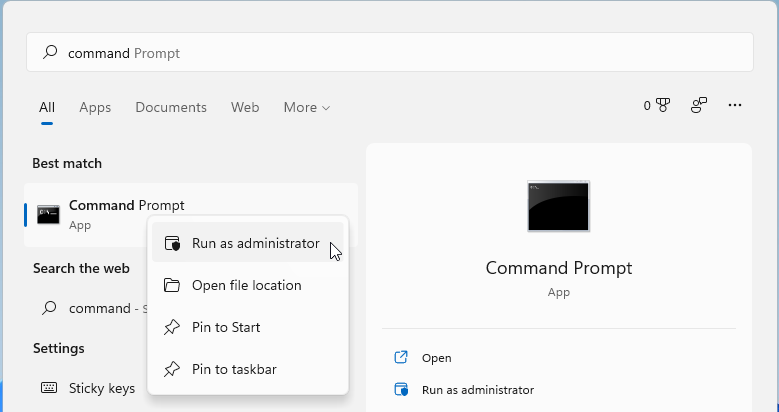Click the shield icon in preview pane
Image resolution: width=779 pixels, height=412 pixels.
click(401, 390)
